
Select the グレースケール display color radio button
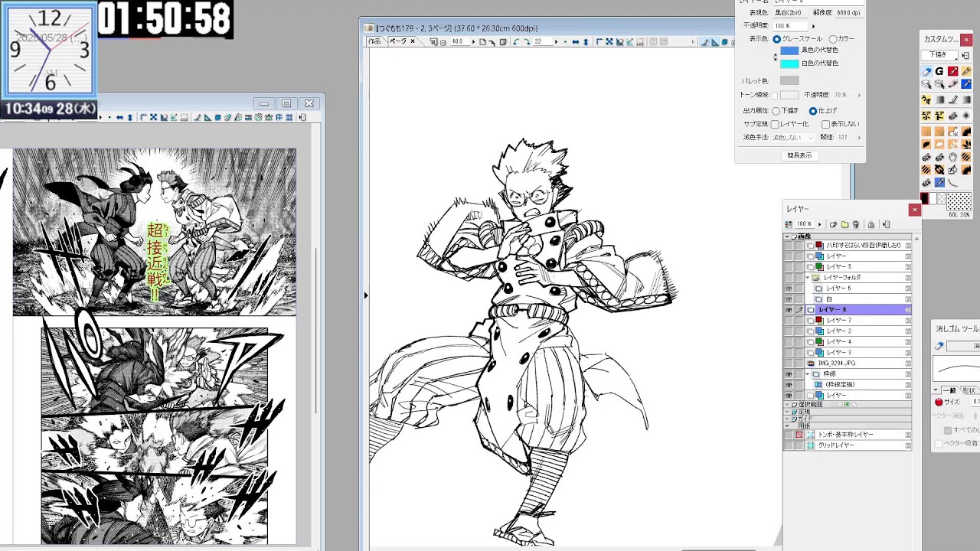(777, 38)
